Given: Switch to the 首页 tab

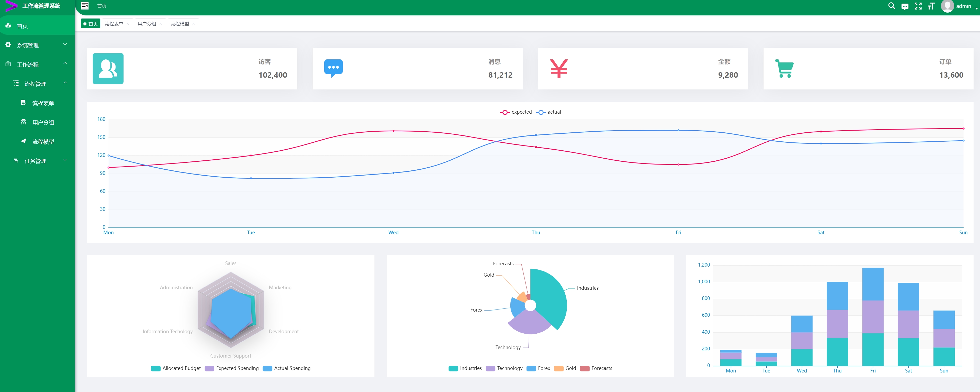Looking at the screenshot, I should 91,24.
